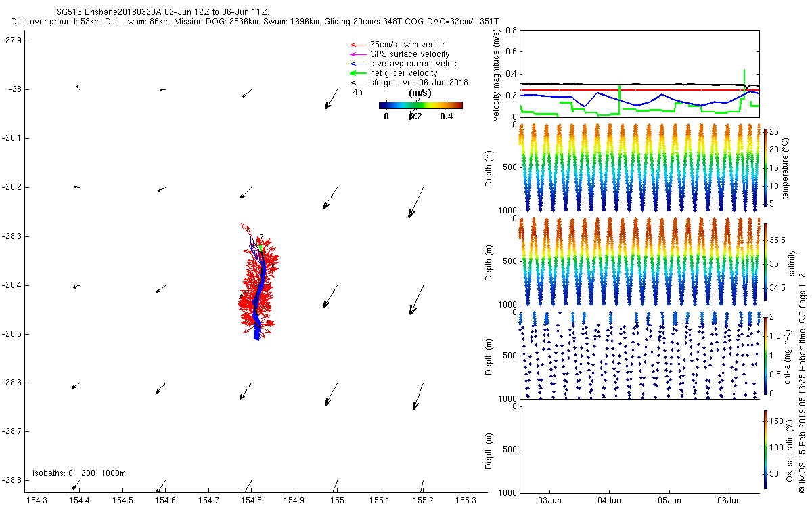Select the '25cm/s swim vector' legend label
The image size is (812, 508).
coord(407,45)
